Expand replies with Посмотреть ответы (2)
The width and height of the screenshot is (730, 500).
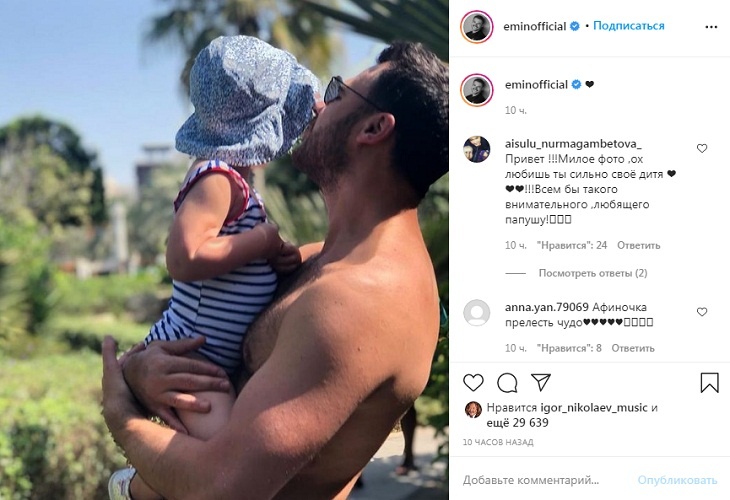(x=593, y=273)
